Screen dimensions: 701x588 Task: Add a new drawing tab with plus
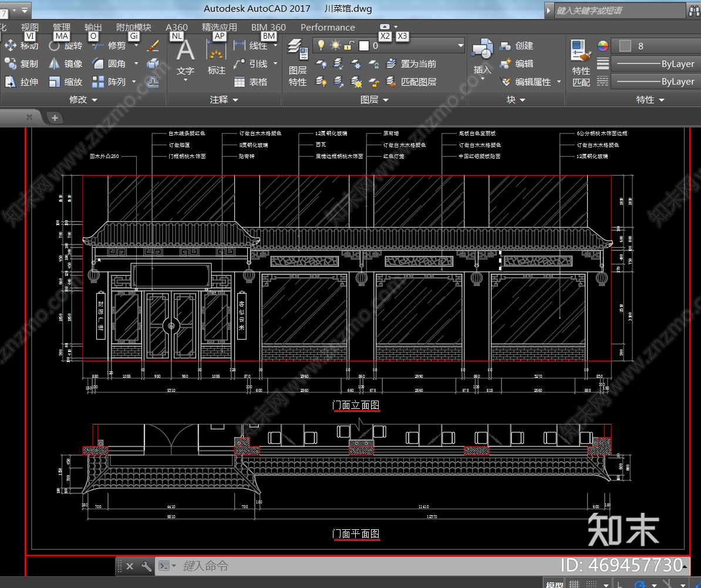coord(55,117)
